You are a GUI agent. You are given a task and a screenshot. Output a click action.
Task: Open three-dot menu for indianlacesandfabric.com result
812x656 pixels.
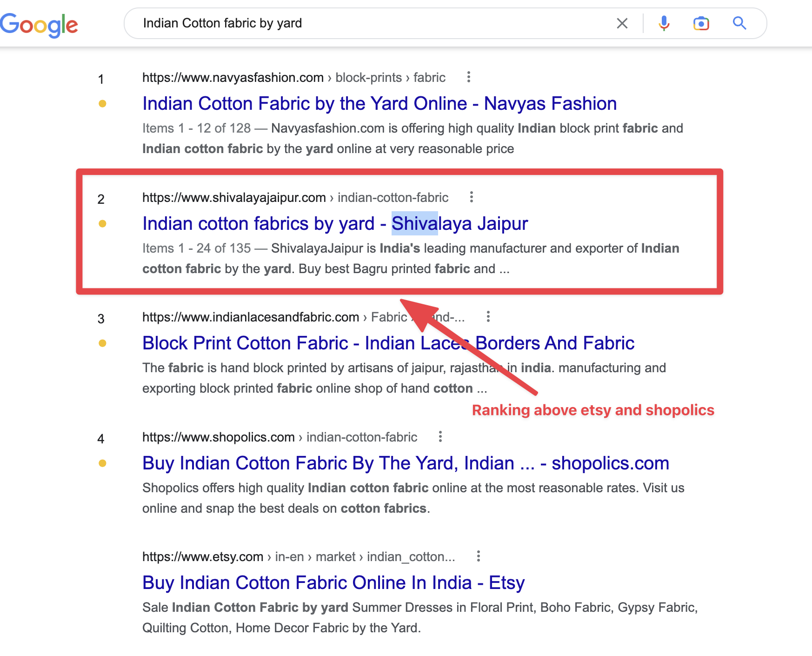point(488,317)
